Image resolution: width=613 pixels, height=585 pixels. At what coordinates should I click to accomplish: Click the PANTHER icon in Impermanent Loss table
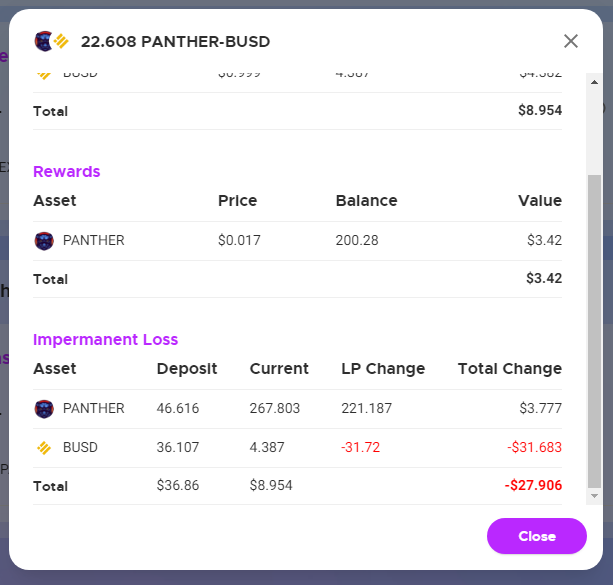(44, 409)
